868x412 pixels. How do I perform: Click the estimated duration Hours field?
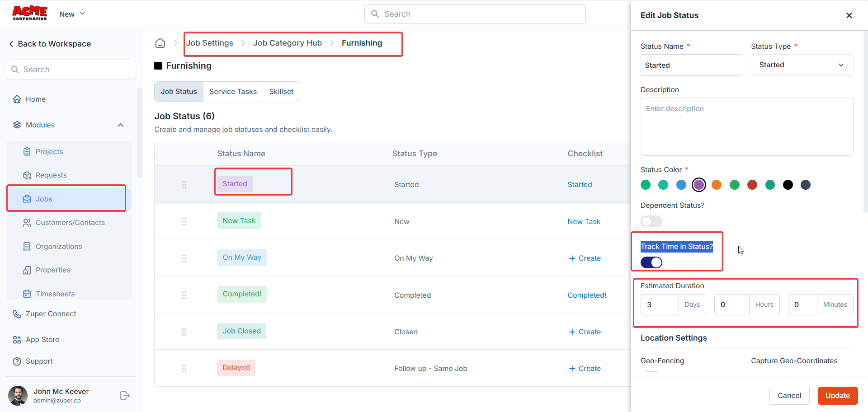click(732, 305)
